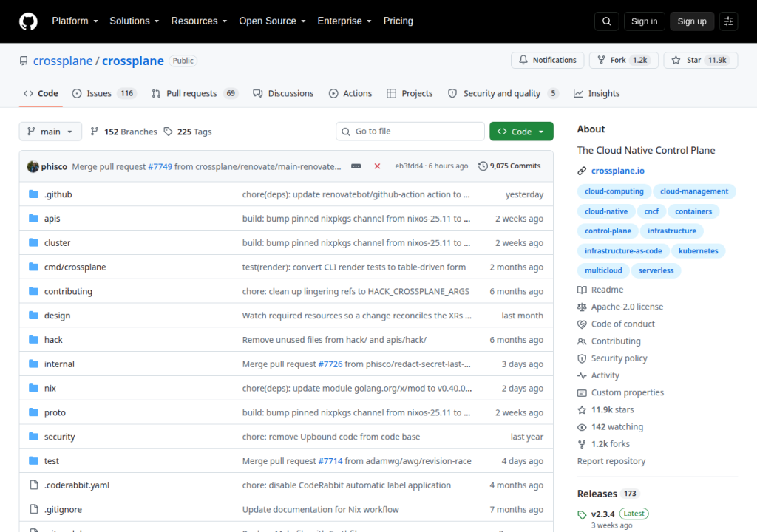Open commit eb3fdd4
This screenshot has width=757, height=532.
(408, 166)
